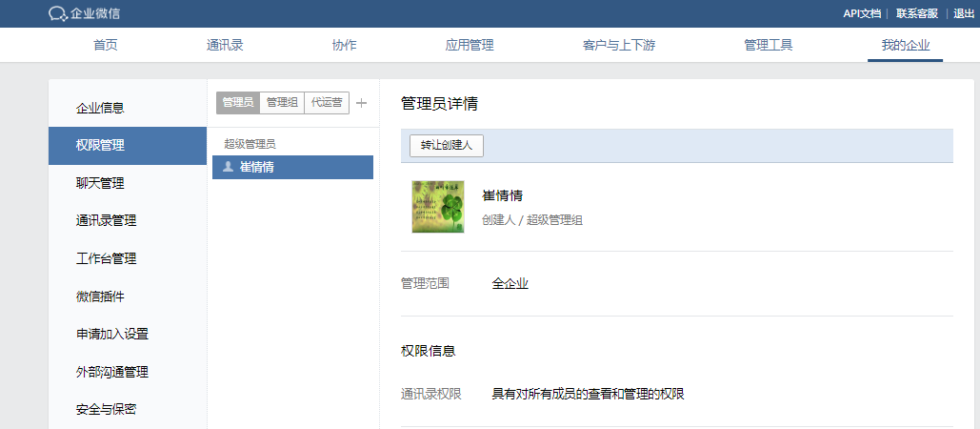
Task: Open 聊天管理 in the sidebar
Action: coord(100,183)
